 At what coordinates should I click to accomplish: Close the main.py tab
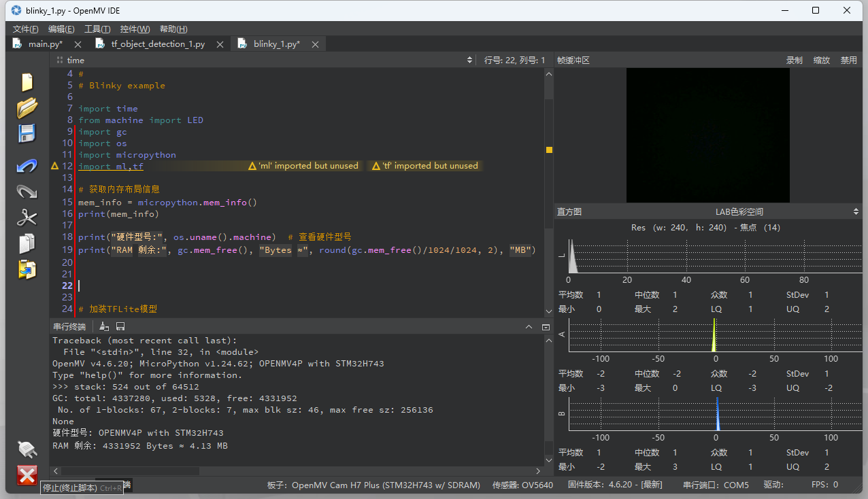point(78,44)
